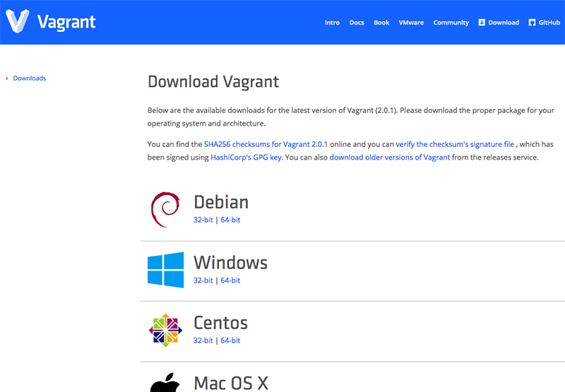Select Downloads in the sidebar
The height and width of the screenshot is (392, 565).
pyautogui.click(x=30, y=78)
